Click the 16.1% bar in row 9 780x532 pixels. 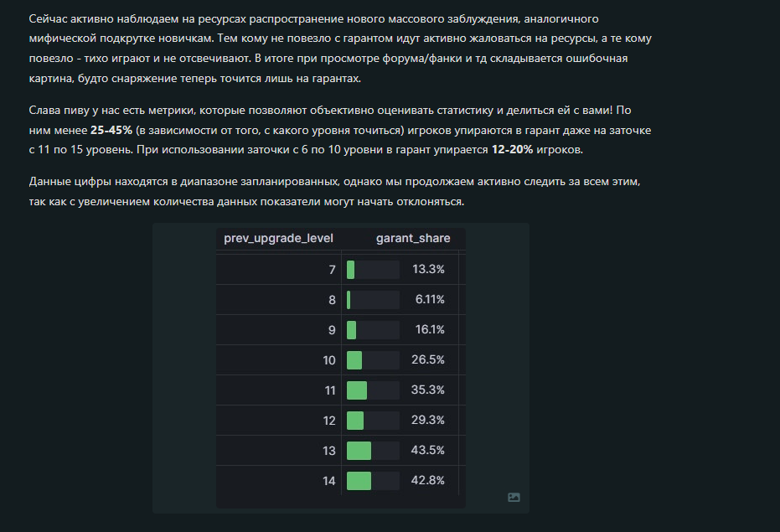pos(351,329)
